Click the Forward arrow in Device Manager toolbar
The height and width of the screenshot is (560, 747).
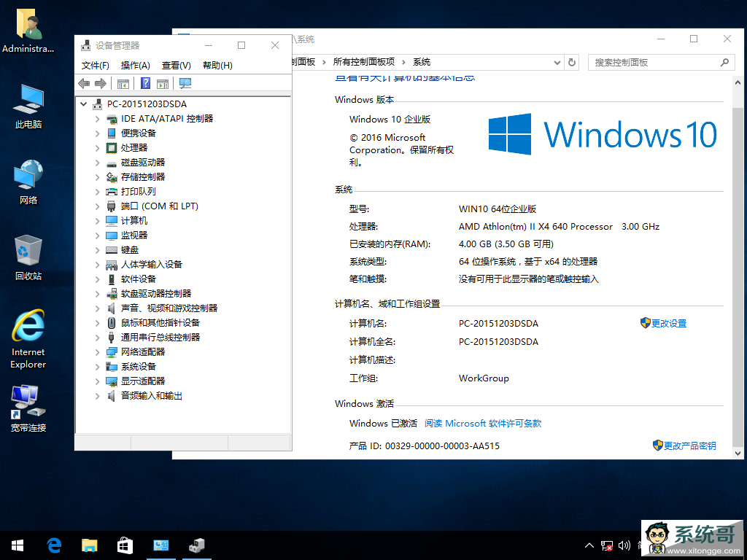pos(101,83)
